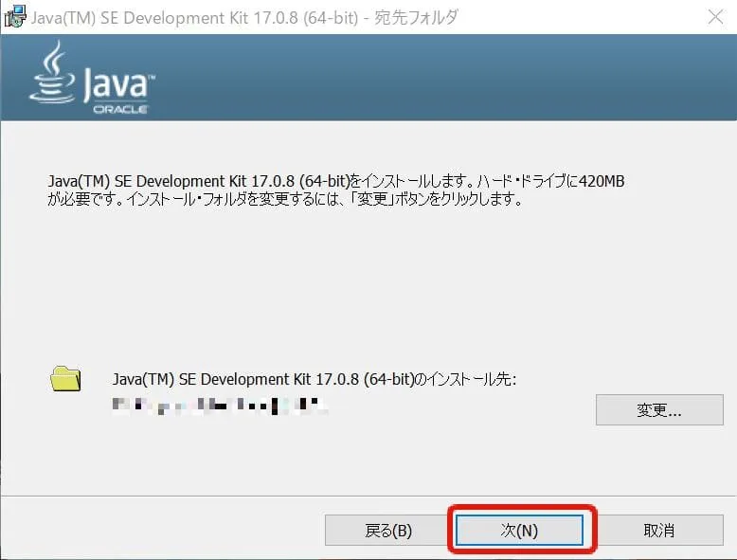Open the 変更... change folder button
Image resolution: width=737 pixels, height=560 pixels.
tap(659, 410)
